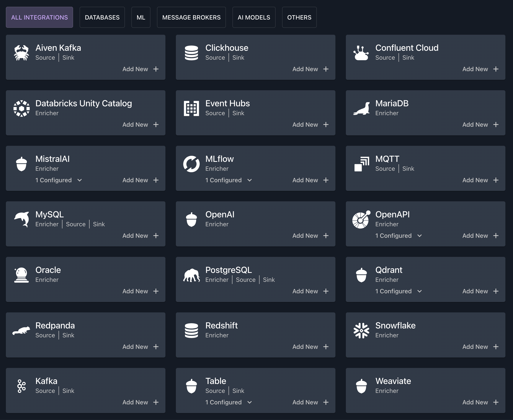513x420 pixels.
Task: Click the Aiven Kafka crab icon
Action: (x=21, y=53)
